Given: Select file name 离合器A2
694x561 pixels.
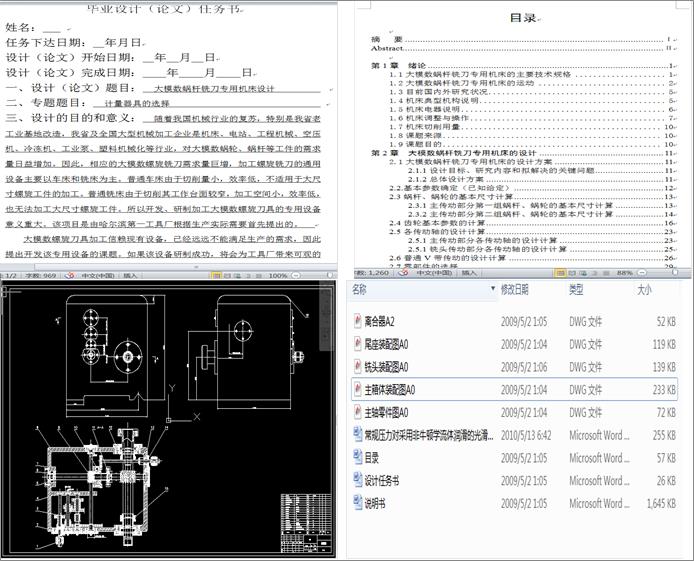Looking at the screenshot, I should [379, 321].
